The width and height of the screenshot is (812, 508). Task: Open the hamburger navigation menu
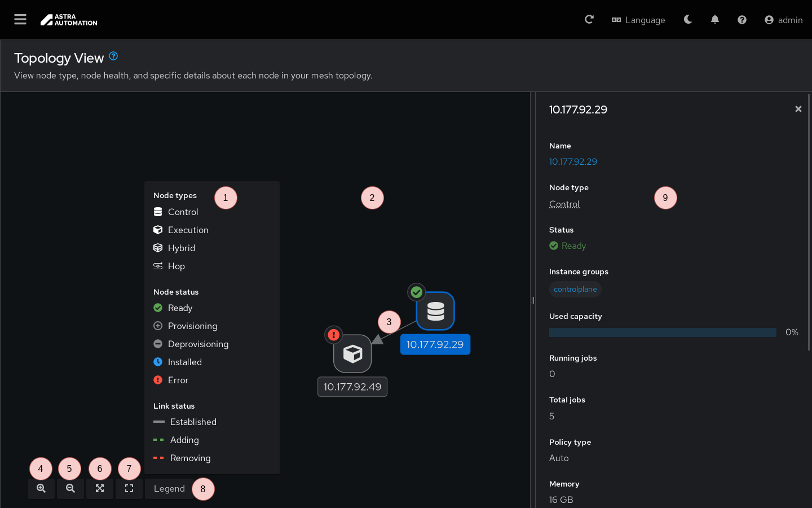coord(20,20)
